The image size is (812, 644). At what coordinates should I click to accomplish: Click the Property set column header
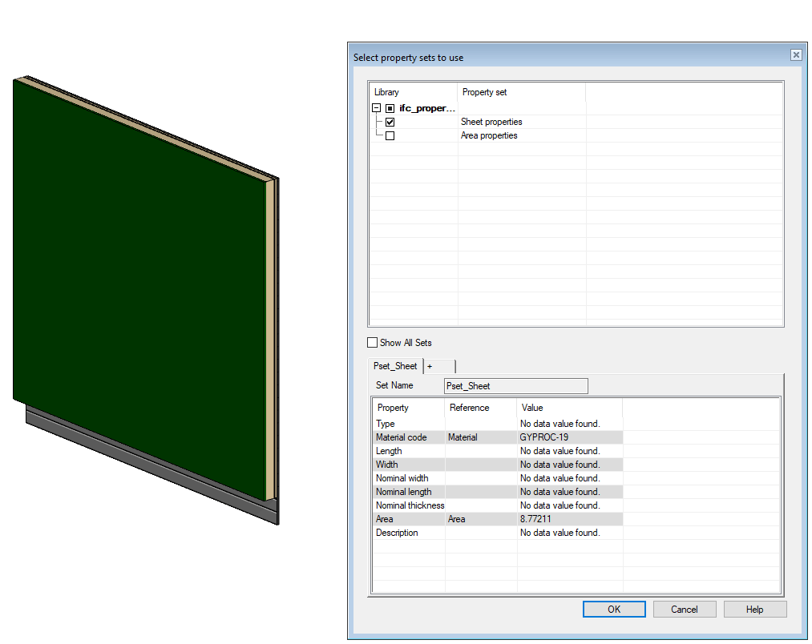(521, 92)
